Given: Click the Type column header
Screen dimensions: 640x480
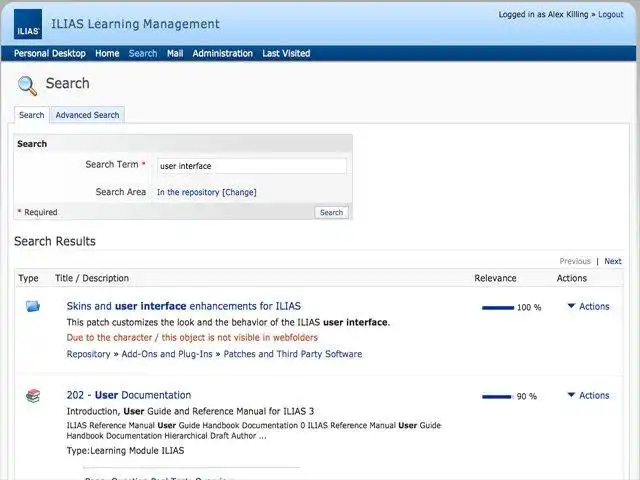Looking at the screenshot, I should tap(28, 278).
